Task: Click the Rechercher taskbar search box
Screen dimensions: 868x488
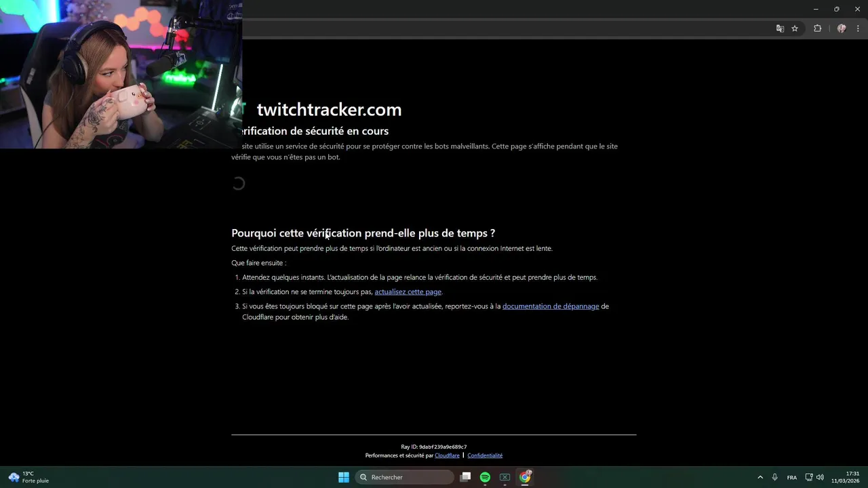Action: coord(405,477)
